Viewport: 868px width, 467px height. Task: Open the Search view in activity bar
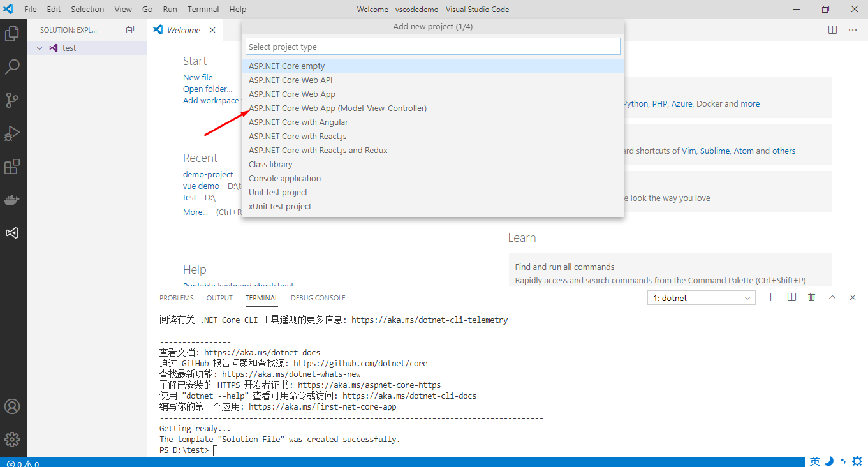(12, 66)
